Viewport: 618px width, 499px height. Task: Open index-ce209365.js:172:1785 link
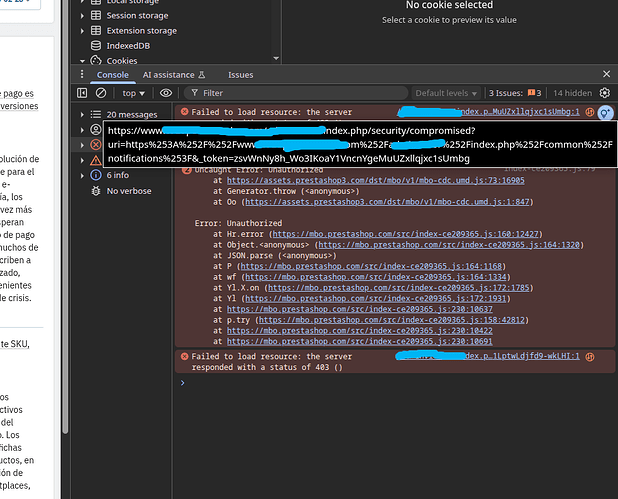pos(399,288)
